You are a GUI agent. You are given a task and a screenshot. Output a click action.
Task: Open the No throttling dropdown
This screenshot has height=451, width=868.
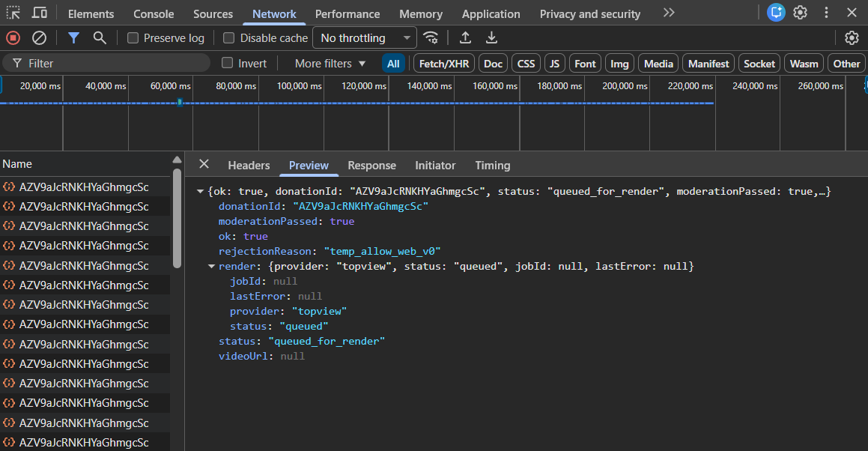coord(365,38)
